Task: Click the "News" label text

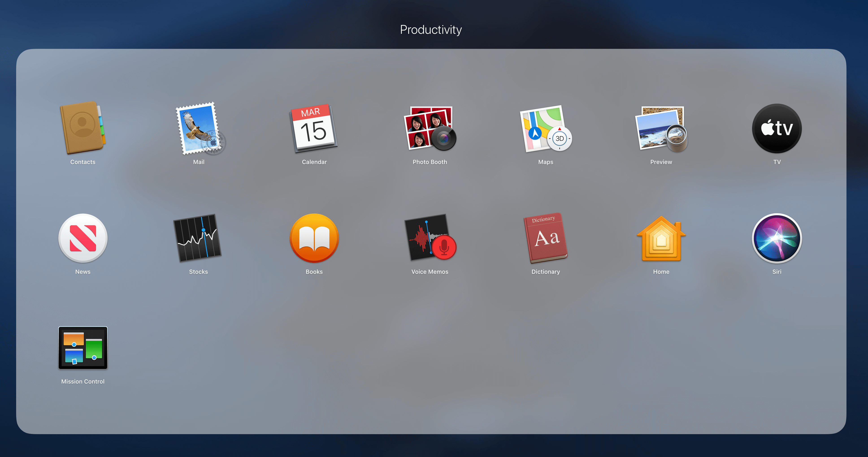Action: 83,272
